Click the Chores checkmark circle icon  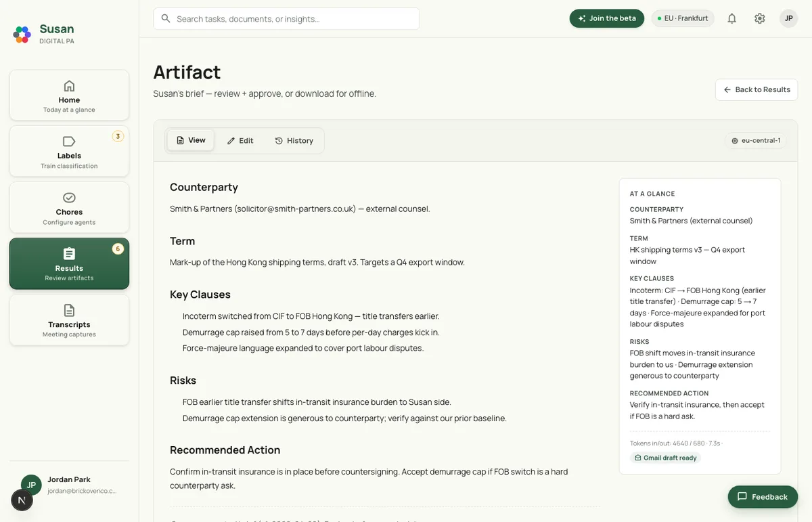[x=69, y=198]
